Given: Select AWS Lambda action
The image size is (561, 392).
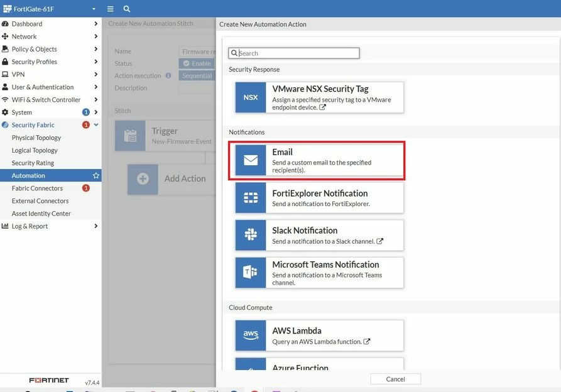Looking at the screenshot, I should [319, 335].
